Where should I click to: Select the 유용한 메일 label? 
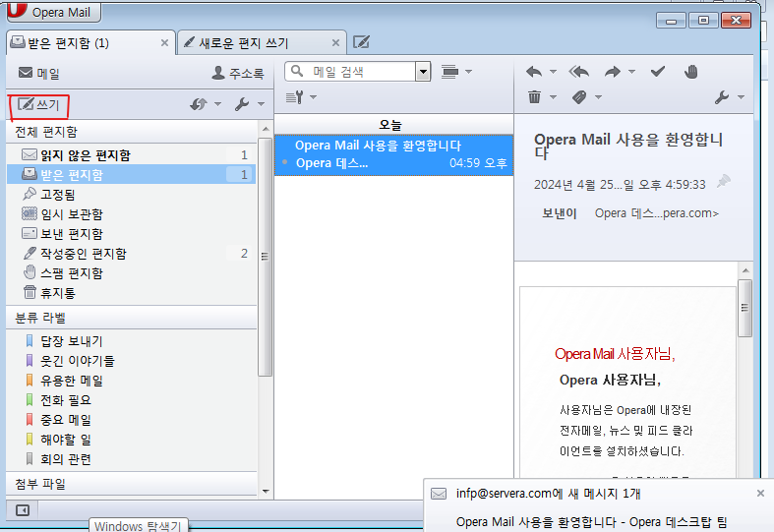click(x=132, y=381)
